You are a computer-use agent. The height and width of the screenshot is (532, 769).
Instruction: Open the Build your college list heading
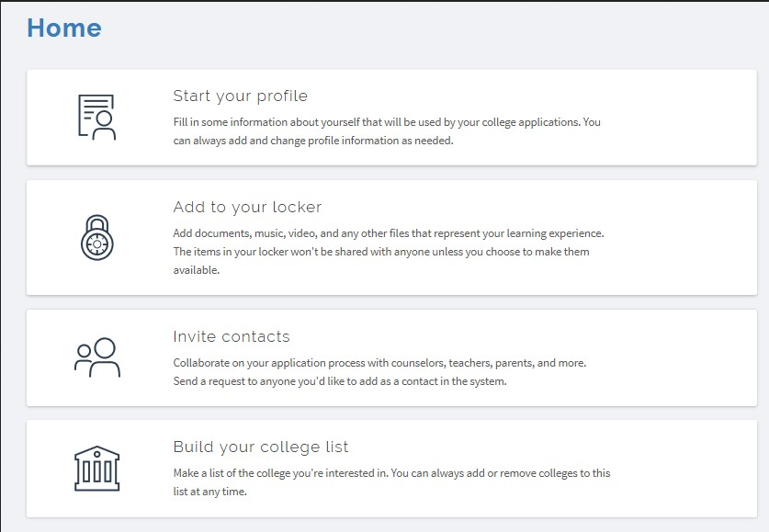(261, 447)
